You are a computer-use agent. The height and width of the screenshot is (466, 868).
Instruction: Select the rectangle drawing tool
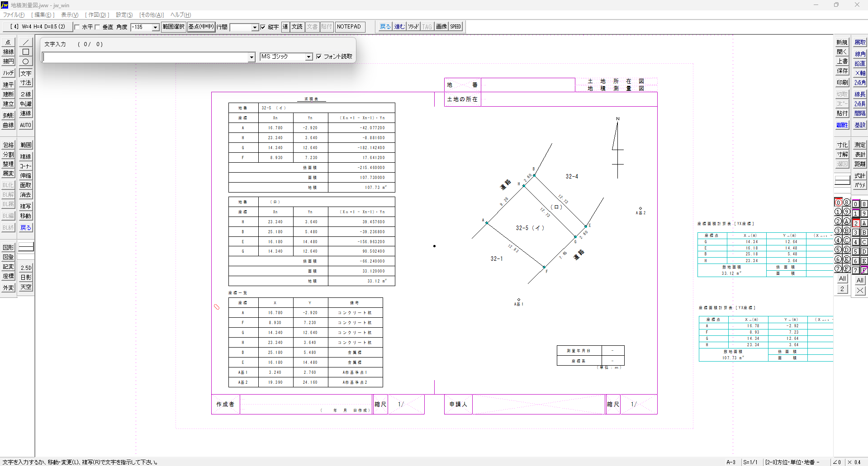pyautogui.click(x=26, y=52)
